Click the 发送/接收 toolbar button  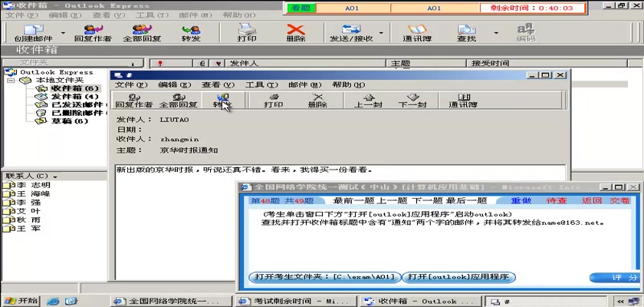tap(351, 33)
